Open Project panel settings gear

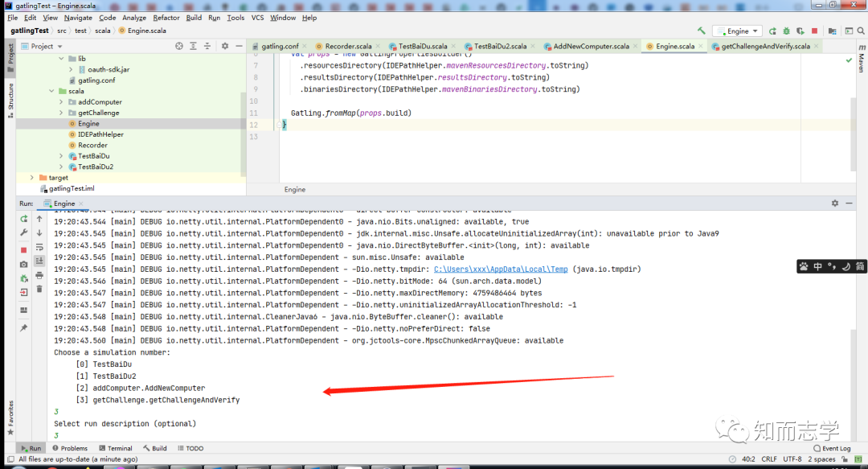[225, 46]
